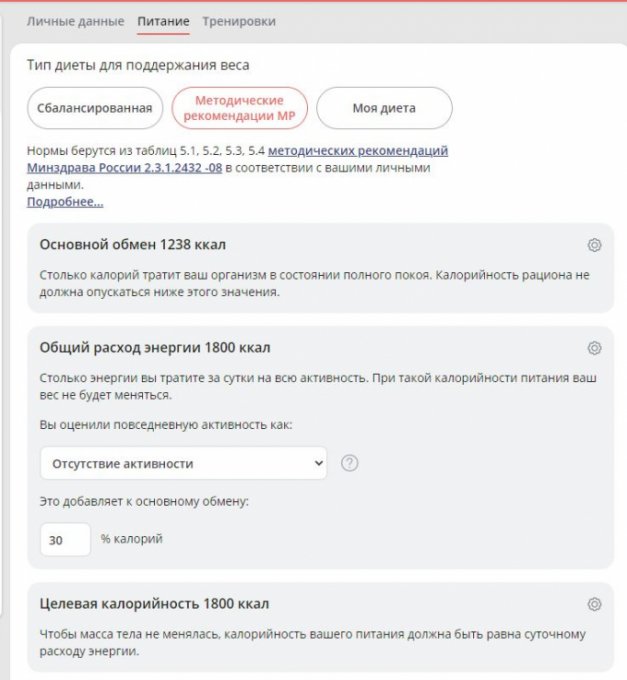Follow Минздрава России 2.3.1.2432-08 link

point(124,167)
